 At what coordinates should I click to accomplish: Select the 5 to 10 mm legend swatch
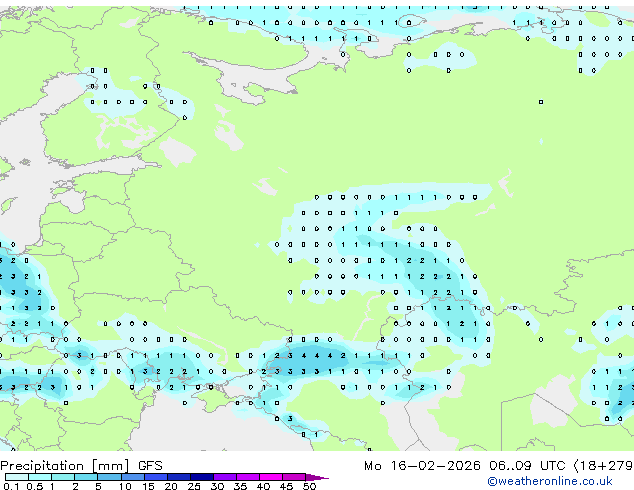click(109, 477)
